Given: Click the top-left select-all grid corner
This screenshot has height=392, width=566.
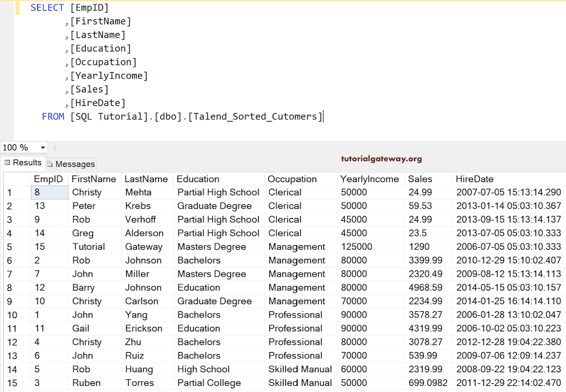Looking at the screenshot, I should tap(17, 179).
